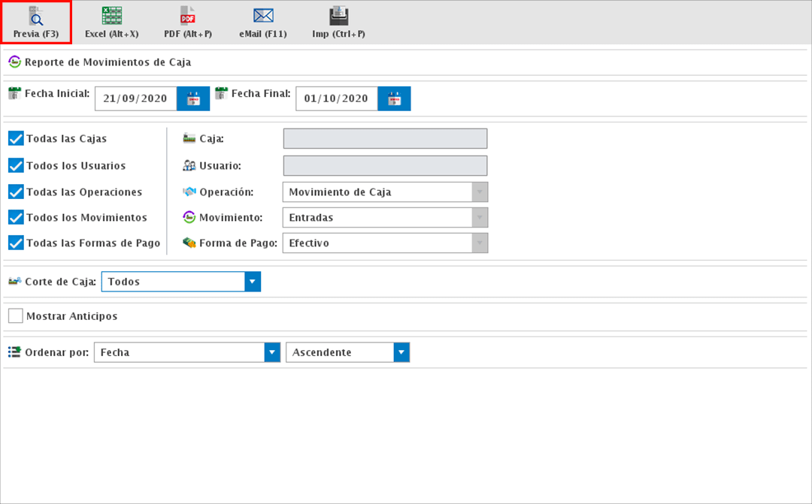Viewport: 812px width, 504px height.
Task: Open the Operación Movimiento de Caja dropdown
Action: click(479, 192)
